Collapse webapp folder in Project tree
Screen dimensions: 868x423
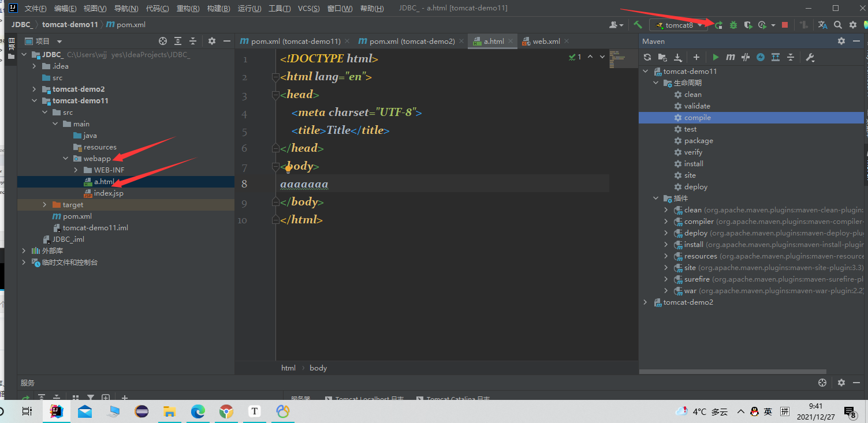point(66,158)
